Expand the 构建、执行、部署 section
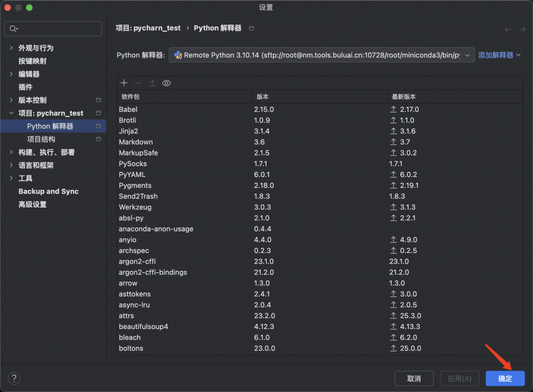The width and height of the screenshot is (533, 392). coord(11,152)
